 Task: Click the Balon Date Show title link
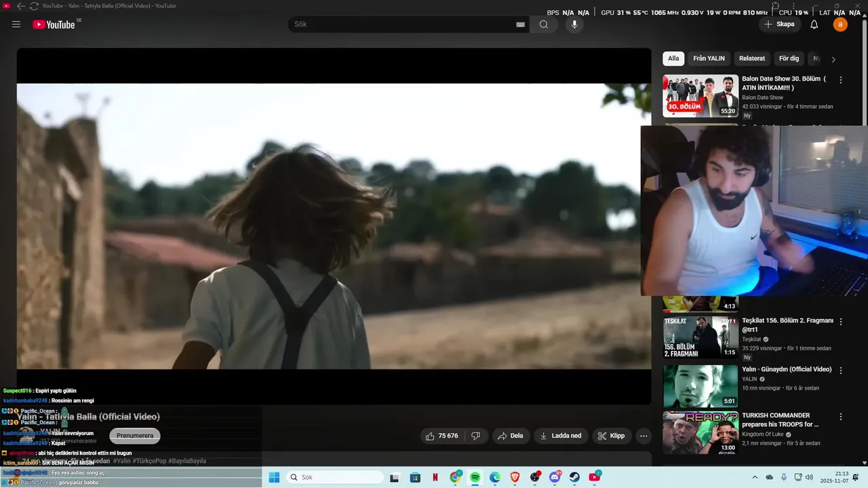(x=784, y=83)
